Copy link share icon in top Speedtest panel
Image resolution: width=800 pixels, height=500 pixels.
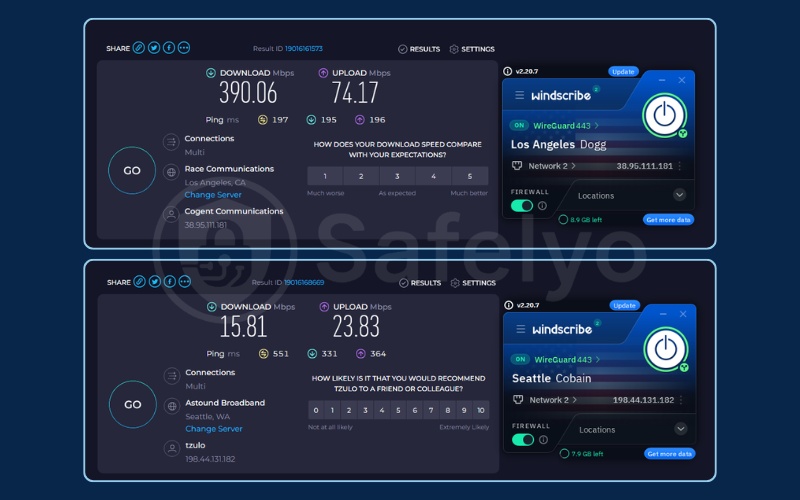click(139, 48)
